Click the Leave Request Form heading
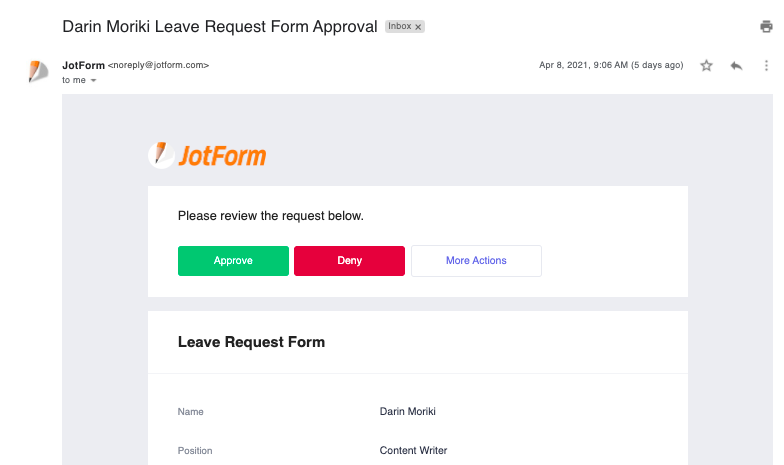This screenshot has height=465, width=784. (x=251, y=342)
